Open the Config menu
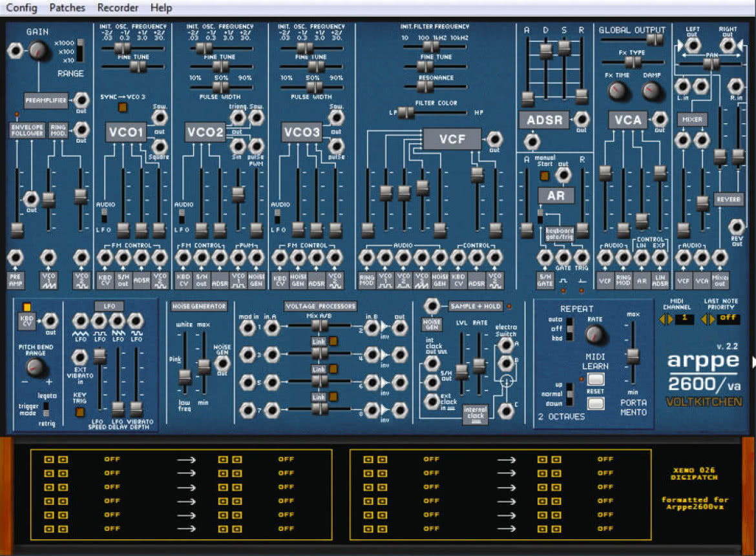 [21, 8]
